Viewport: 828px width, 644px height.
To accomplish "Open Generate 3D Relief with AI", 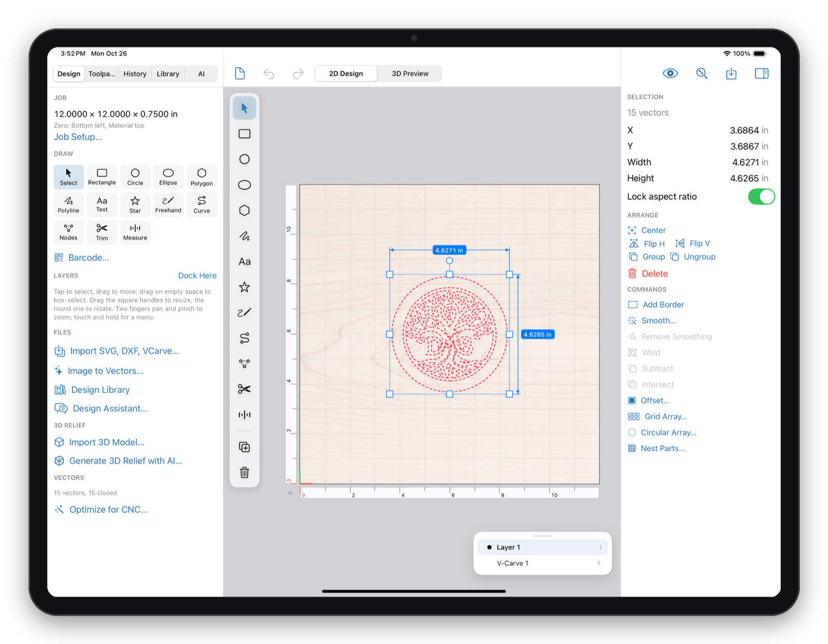I will tap(119, 461).
